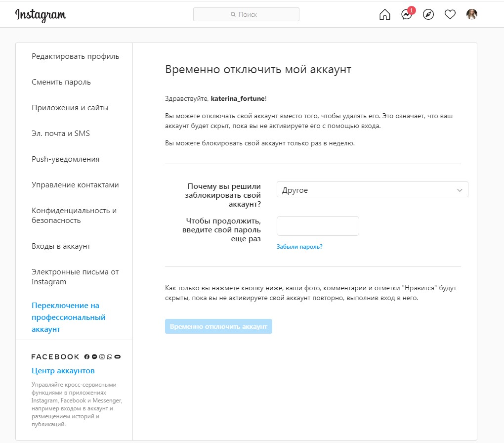Select Сменить пароль in the sidebar

62,82
